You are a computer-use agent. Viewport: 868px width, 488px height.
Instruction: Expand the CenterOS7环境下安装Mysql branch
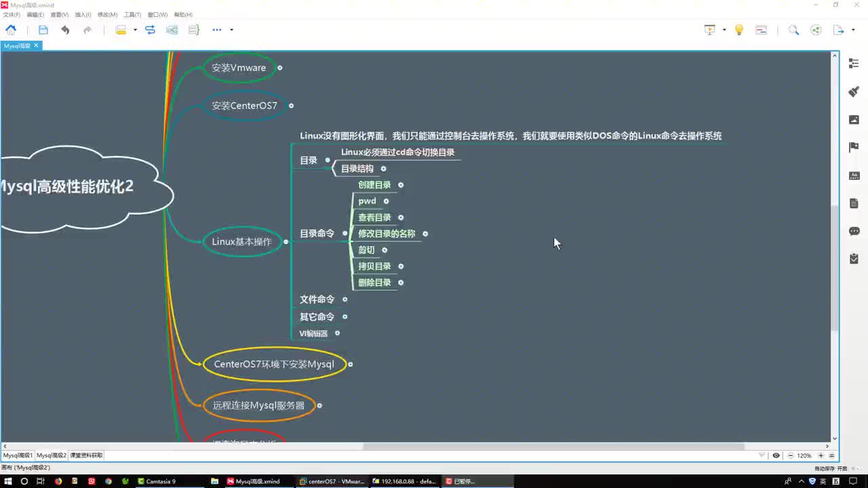350,364
